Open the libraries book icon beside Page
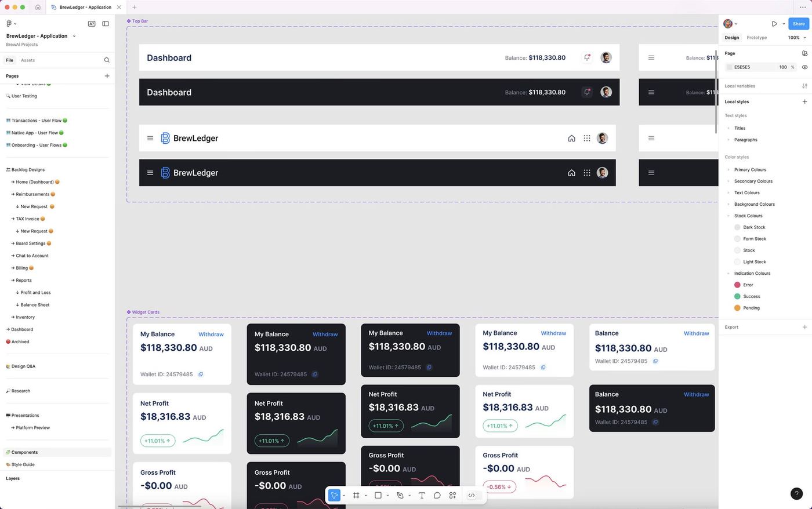 [x=804, y=53]
